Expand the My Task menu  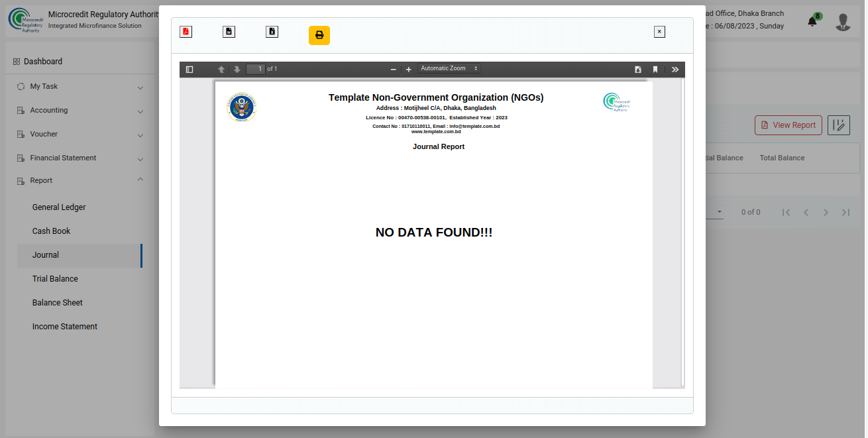(x=80, y=87)
